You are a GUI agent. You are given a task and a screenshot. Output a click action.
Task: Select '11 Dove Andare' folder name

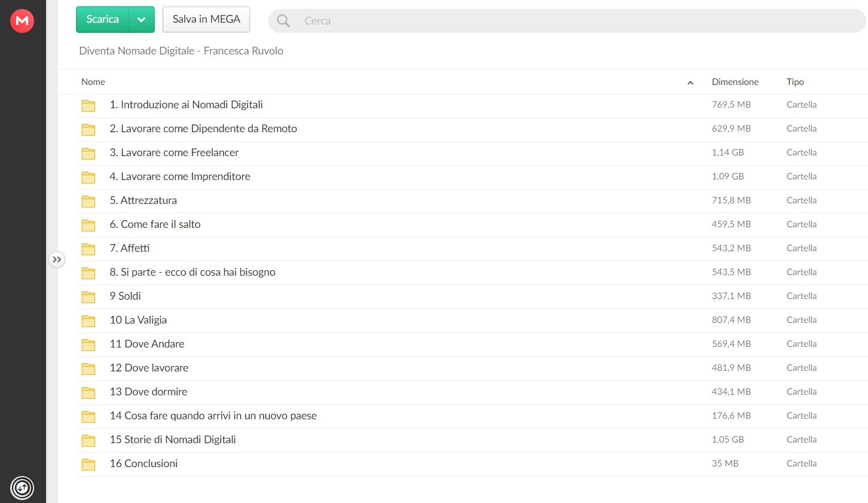[x=147, y=344]
